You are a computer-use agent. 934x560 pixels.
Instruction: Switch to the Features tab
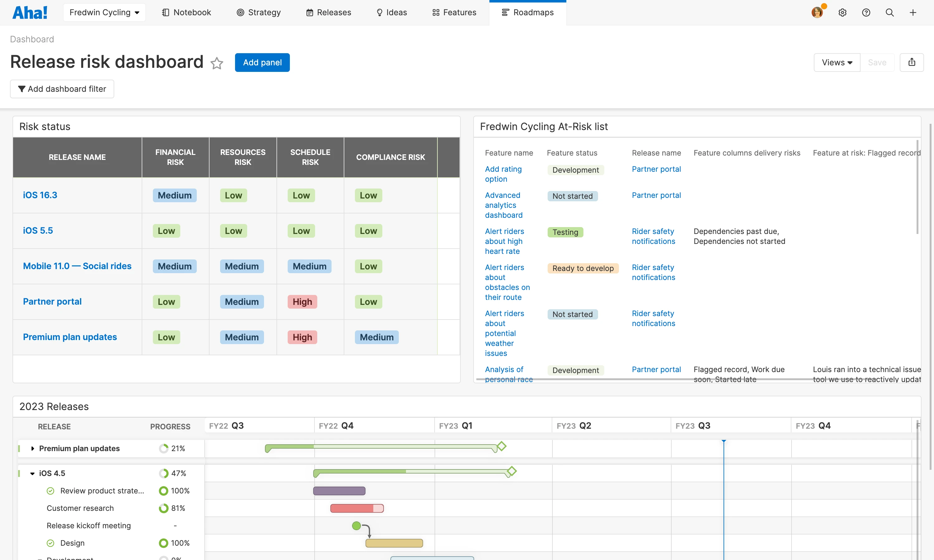454,12
